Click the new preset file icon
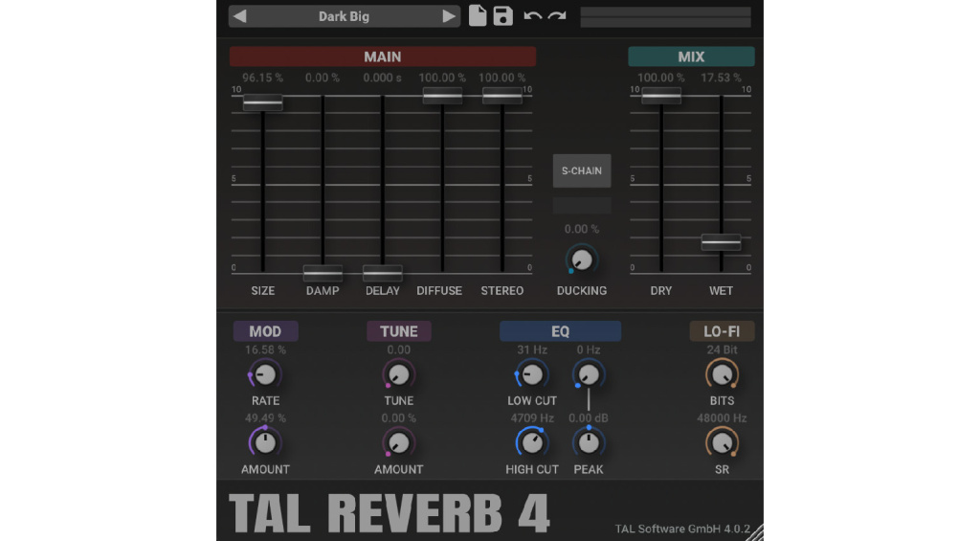 pos(478,15)
